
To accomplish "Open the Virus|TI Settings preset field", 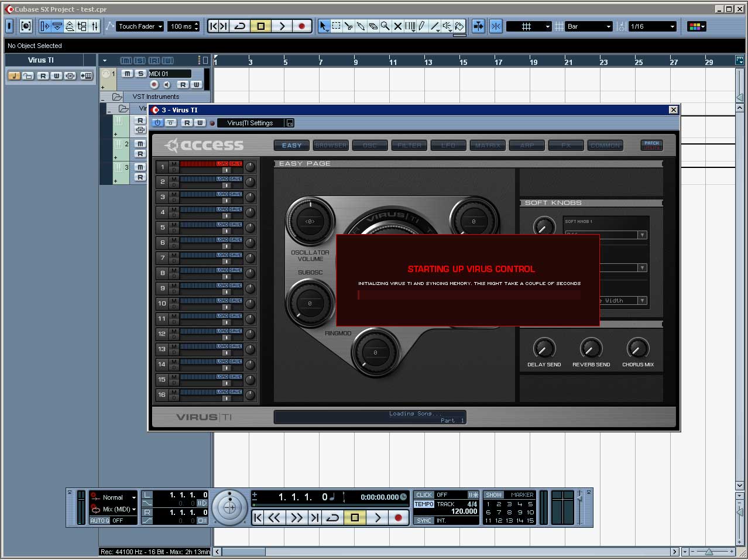I will click(x=251, y=123).
